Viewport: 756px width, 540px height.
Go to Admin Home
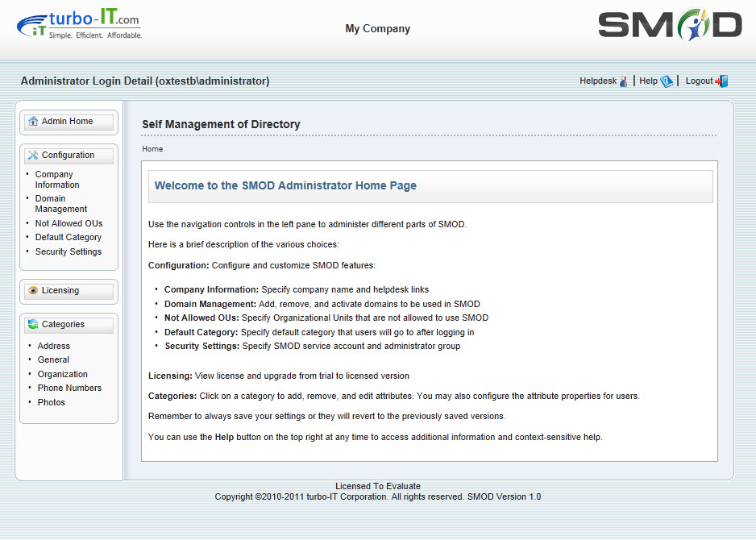tap(69, 123)
